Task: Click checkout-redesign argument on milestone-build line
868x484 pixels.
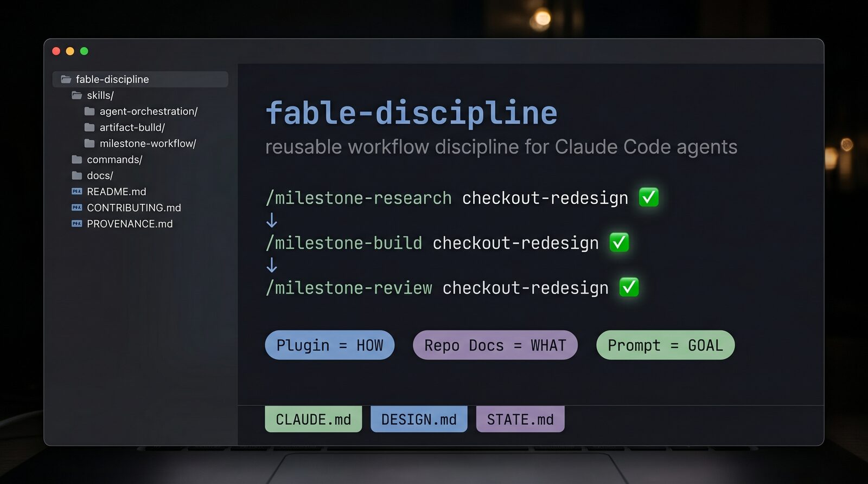Action: pyautogui.click(x=516, y=243)
